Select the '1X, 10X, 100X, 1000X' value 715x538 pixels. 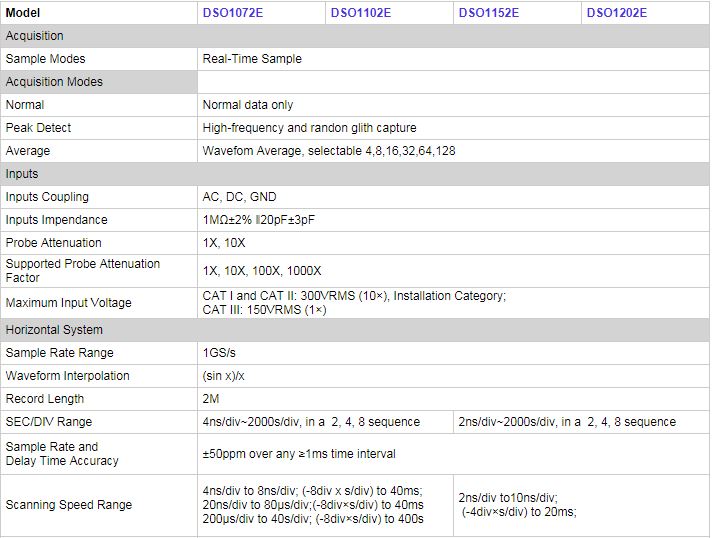tap(262, 271)
